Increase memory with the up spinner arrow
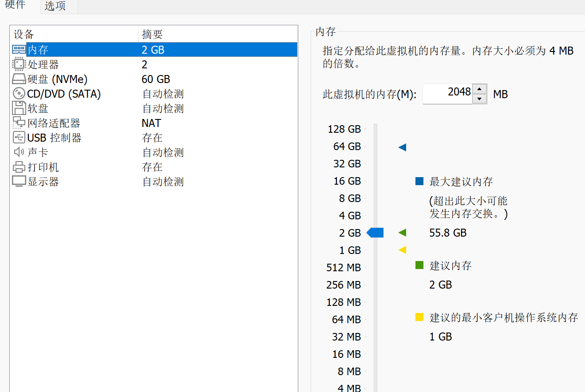This screenshot has height=392, width=585. point(479,89)
